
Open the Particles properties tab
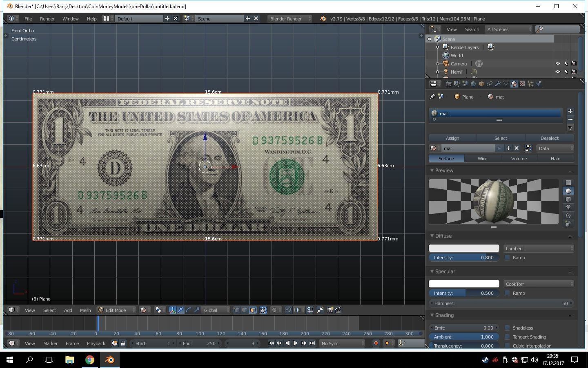point(530,84)
